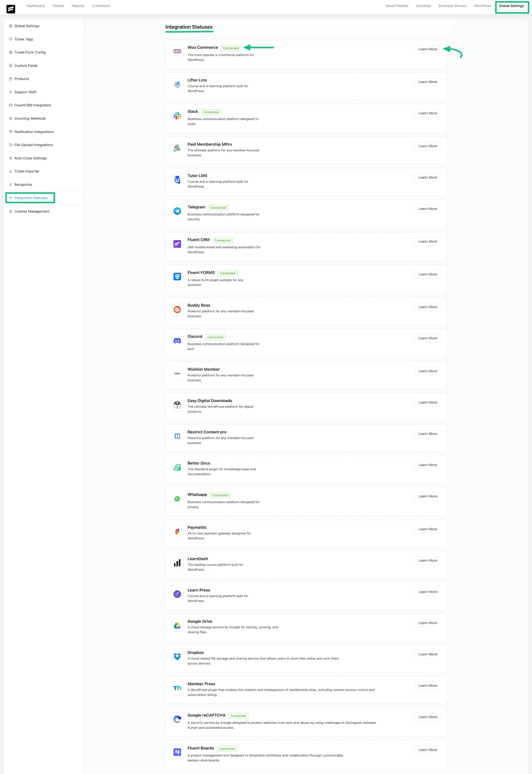Click the Google reCAPTCHA logo icon
This screenshot has height=774, width=532.
click(x=177, y=719)
